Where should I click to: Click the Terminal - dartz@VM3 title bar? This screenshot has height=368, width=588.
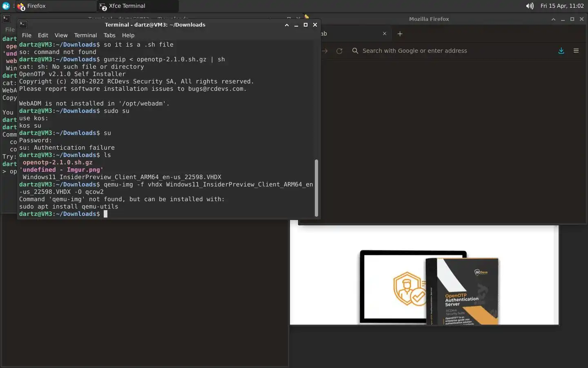click(x=155, y=25)
